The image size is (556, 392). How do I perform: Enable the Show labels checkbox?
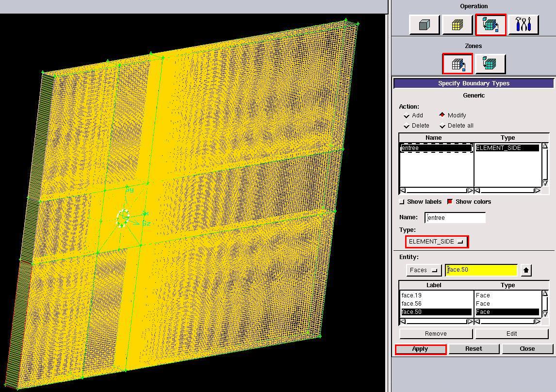(402, 202)
